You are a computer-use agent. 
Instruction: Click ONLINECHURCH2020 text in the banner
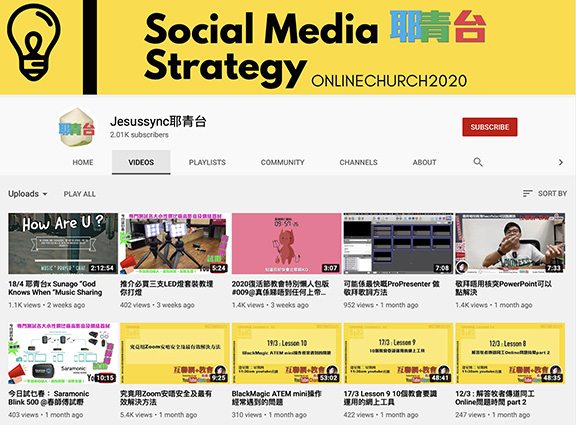point(389,81)
